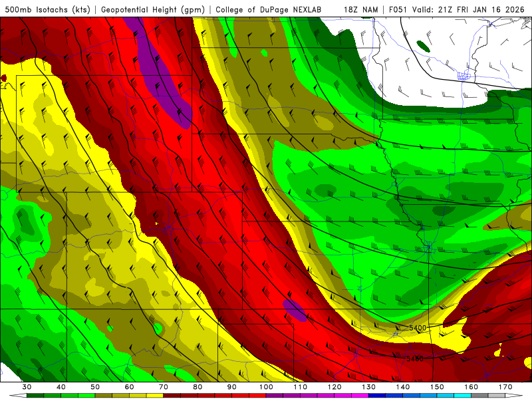532x399 pixels.
Task: Click the 30 knot legend label
Action: 27,387
